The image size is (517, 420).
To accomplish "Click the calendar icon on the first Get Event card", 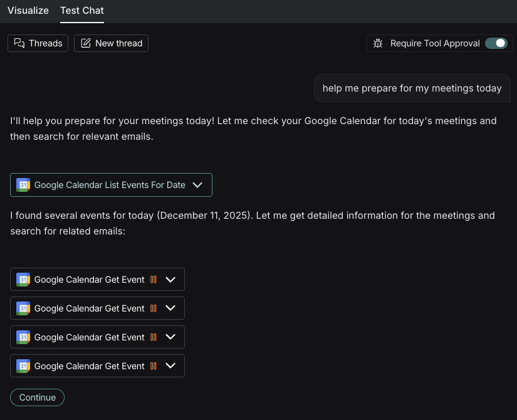I will point(23,279).
